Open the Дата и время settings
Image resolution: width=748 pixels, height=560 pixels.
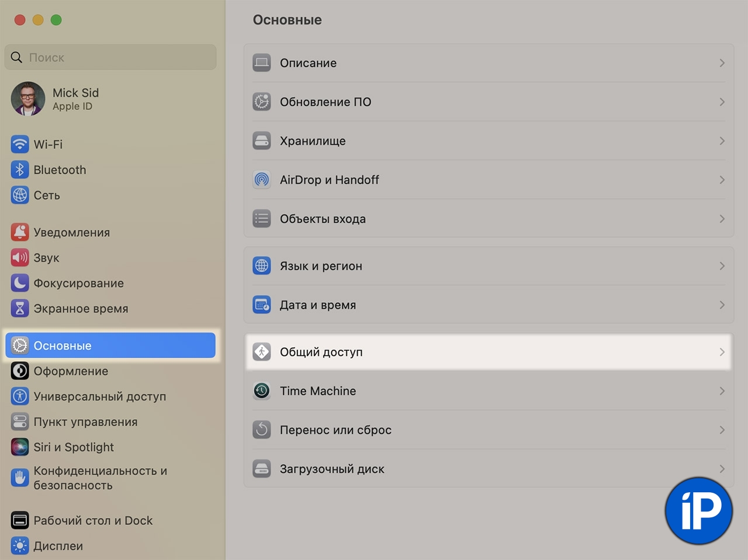(x=318, y=305)
